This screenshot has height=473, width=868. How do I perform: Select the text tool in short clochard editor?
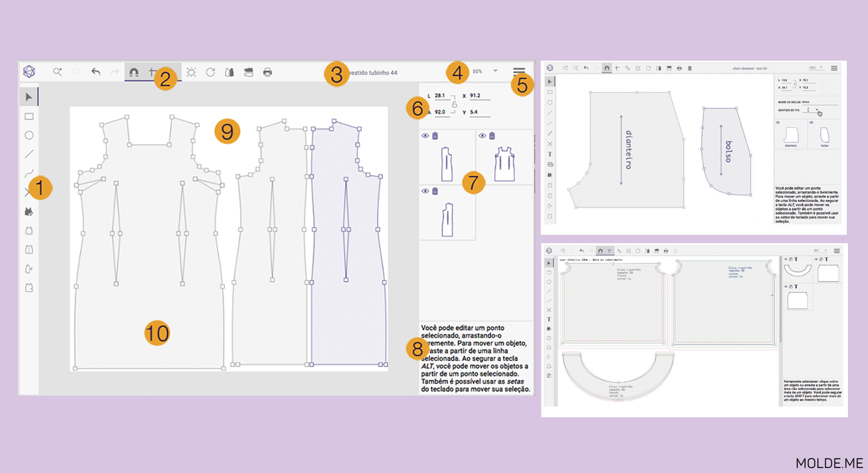click(x=550, y=154)
